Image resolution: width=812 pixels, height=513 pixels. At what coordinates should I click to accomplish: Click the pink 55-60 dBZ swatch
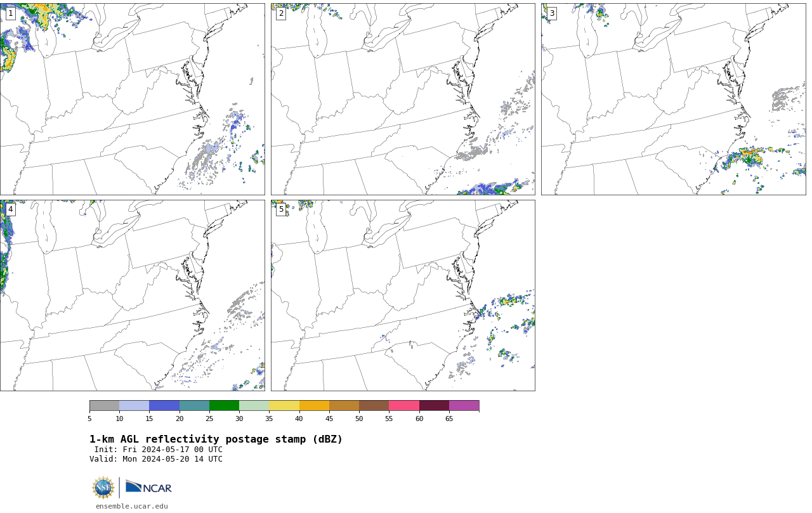click(x=404, y=406)
